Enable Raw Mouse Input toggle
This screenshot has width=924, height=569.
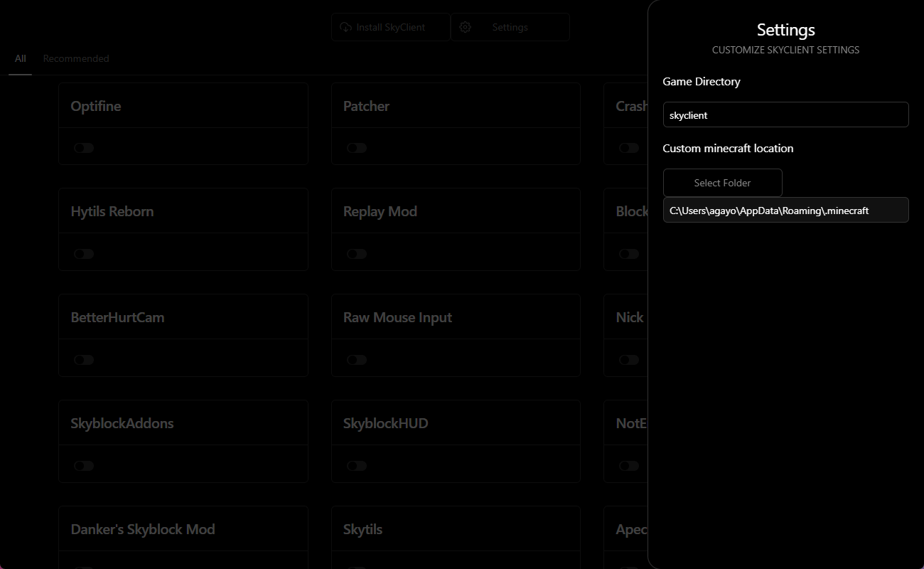click(x=357, y=360)
